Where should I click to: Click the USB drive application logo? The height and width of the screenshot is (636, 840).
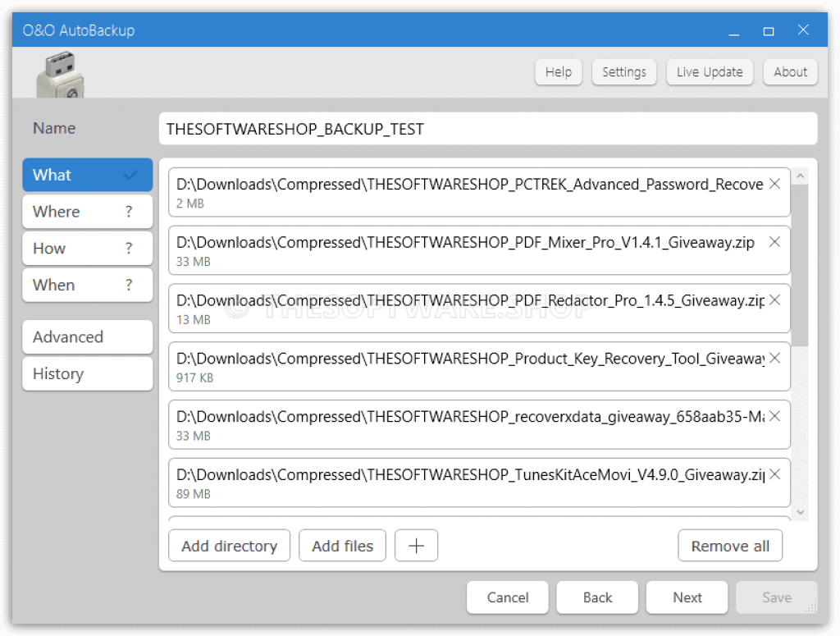tap(60, 75)
